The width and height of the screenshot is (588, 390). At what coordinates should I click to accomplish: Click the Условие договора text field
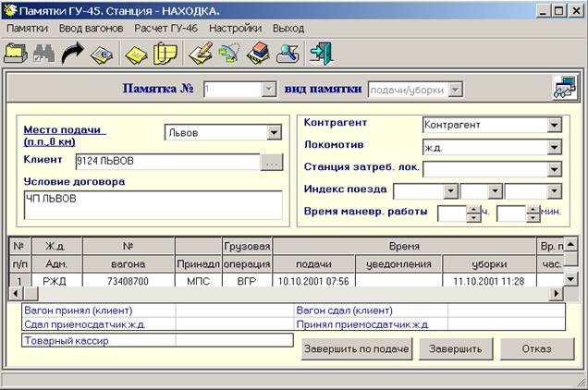(x=153, y=204)
